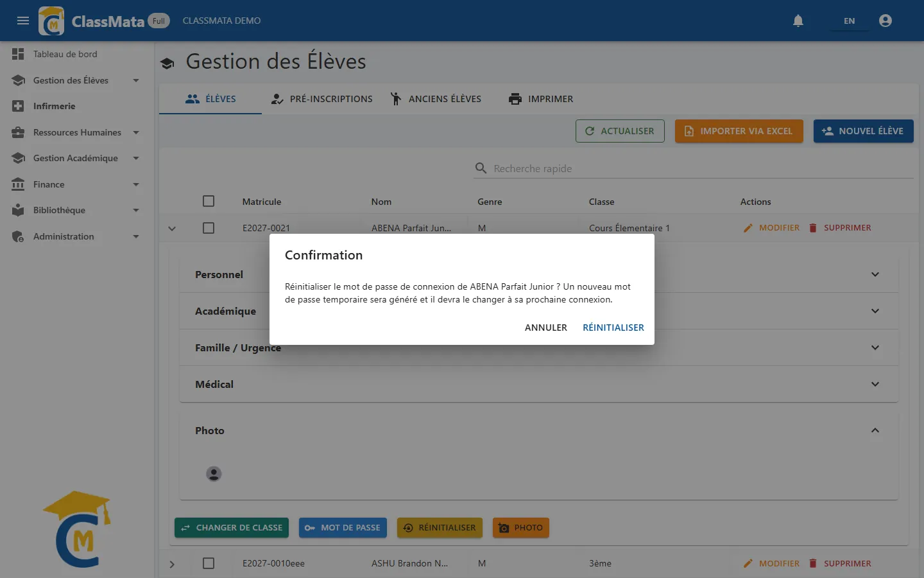Expand the Personnel panel chevron
The height and width of the screenshot is (578, 924).
[875, 274]
